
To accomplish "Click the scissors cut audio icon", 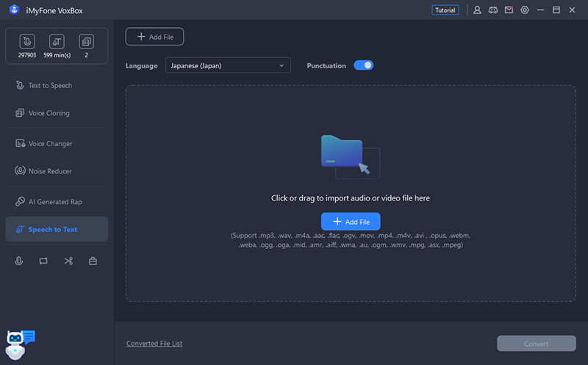I will click(x=68, y=261).
